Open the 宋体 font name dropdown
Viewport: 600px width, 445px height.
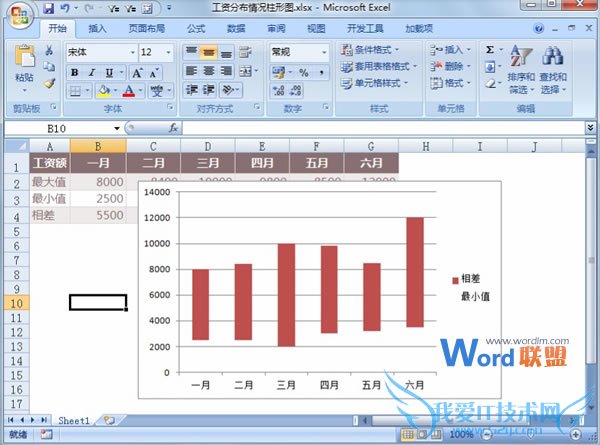click(133, 52)
